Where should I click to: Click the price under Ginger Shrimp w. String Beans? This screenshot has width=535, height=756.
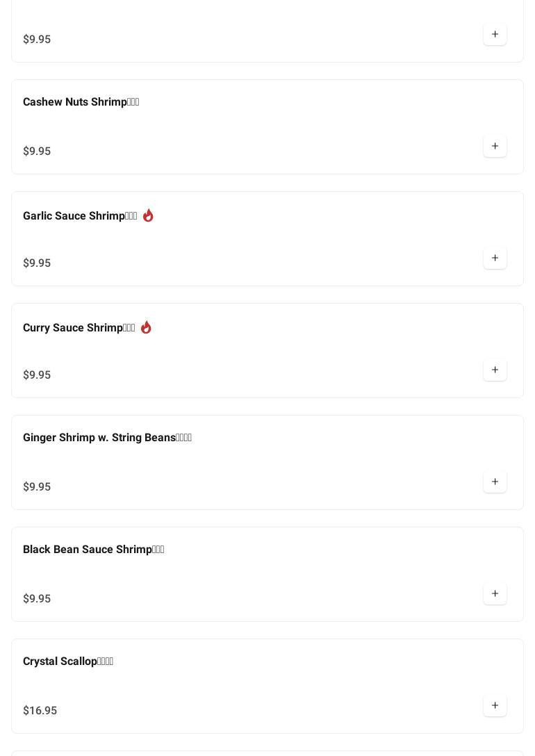(37, 486)
